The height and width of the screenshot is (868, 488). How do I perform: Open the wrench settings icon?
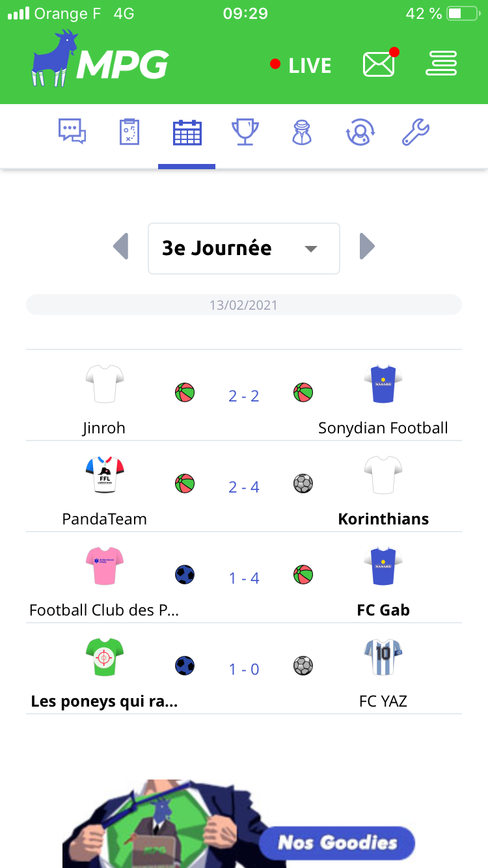[415, 132]
